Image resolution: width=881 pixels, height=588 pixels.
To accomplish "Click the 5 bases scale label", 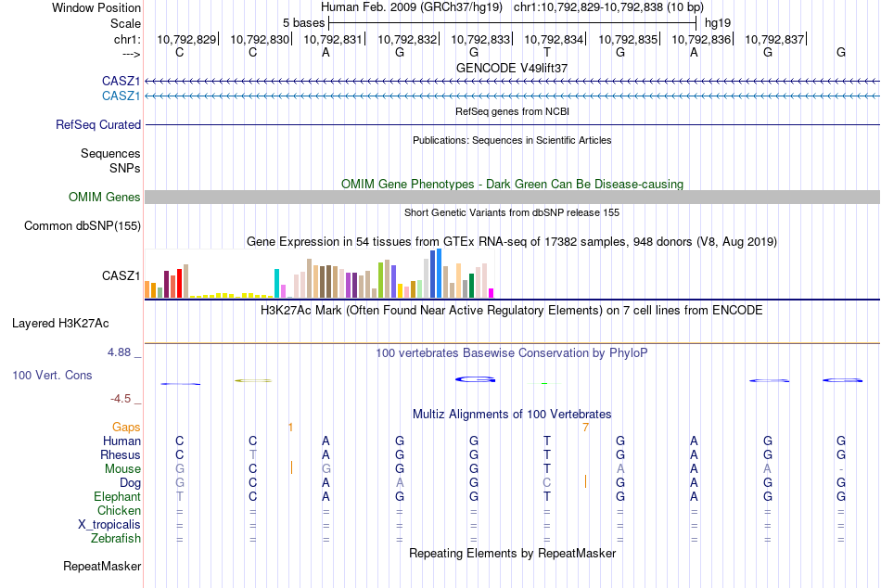I will [x=303, y=23].
